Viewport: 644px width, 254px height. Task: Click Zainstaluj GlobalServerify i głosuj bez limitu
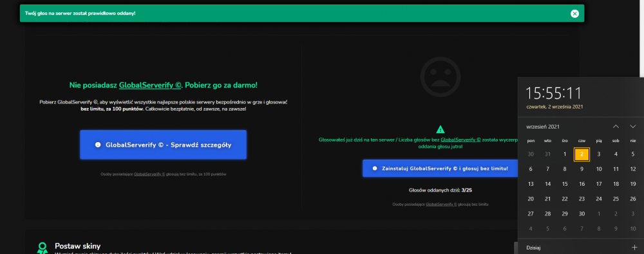[440, 168]
